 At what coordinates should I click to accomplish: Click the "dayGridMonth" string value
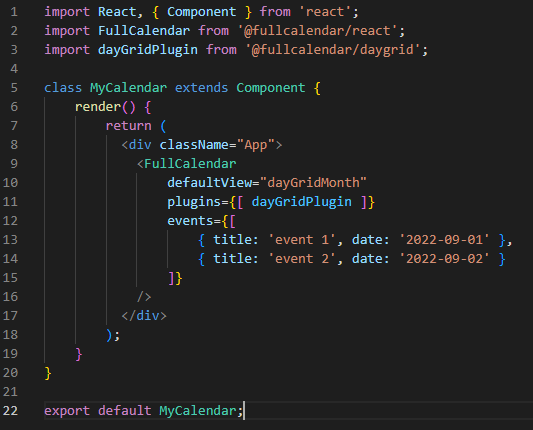313,183
